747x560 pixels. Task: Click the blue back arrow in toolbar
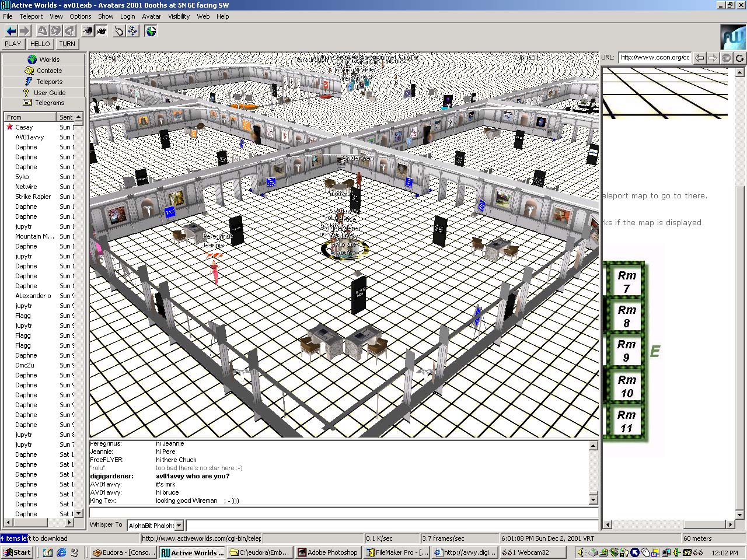(x=11, y=31)
